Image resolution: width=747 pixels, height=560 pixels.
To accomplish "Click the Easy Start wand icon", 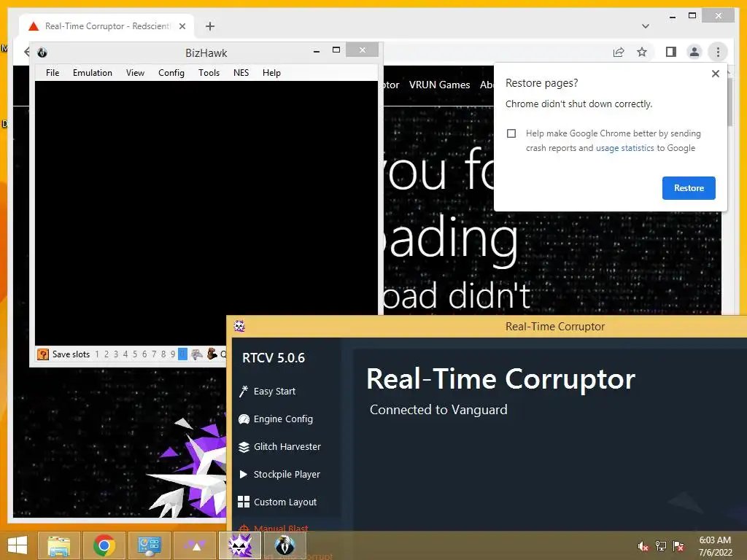I will point(244,392).
